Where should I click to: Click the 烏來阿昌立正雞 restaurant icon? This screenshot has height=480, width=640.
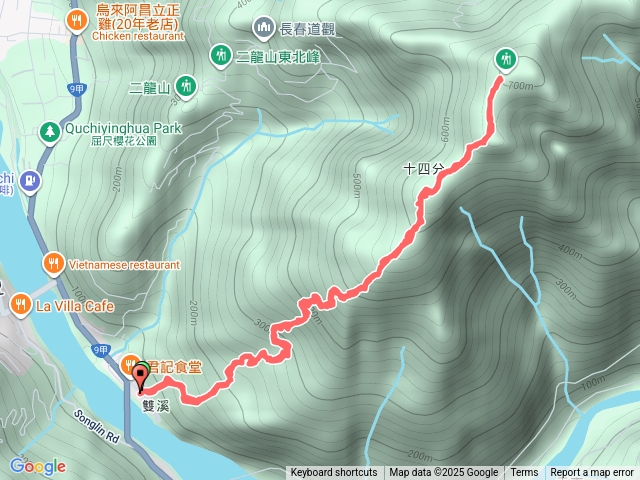click(76, 20)
